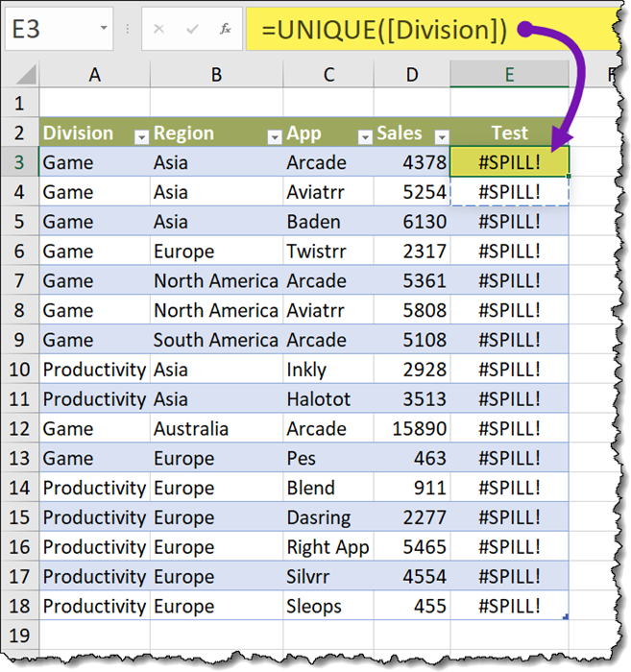Select the column A header

pyautogui.click(x=94, y=74)
